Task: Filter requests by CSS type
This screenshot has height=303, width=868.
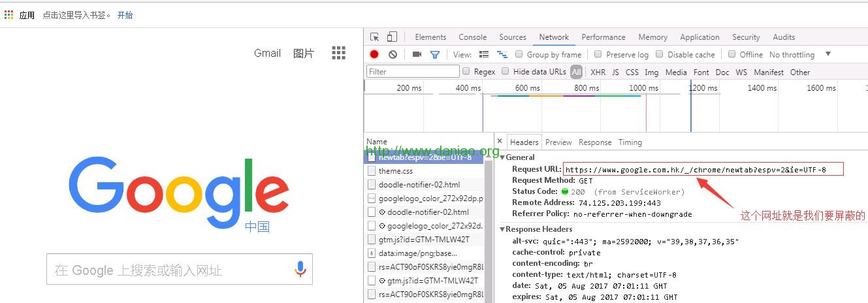Action: tap(632, 72)
